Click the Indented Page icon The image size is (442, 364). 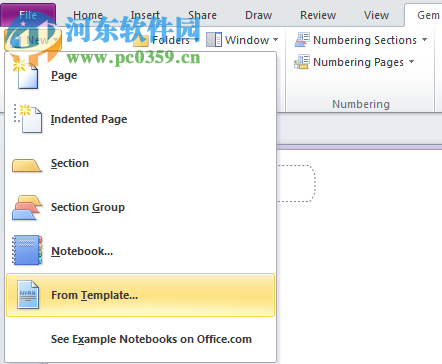click(28, 119)
